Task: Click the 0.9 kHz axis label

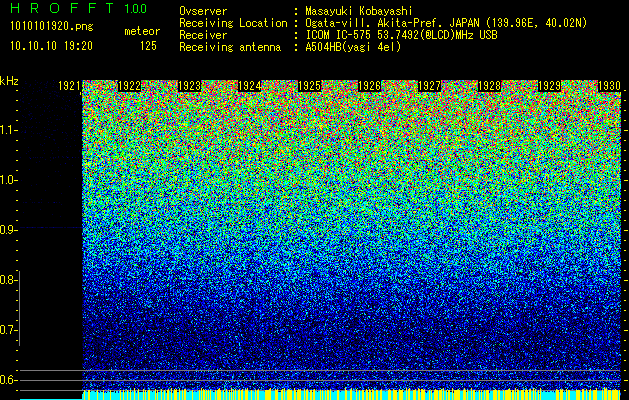Action: (7, 230)
